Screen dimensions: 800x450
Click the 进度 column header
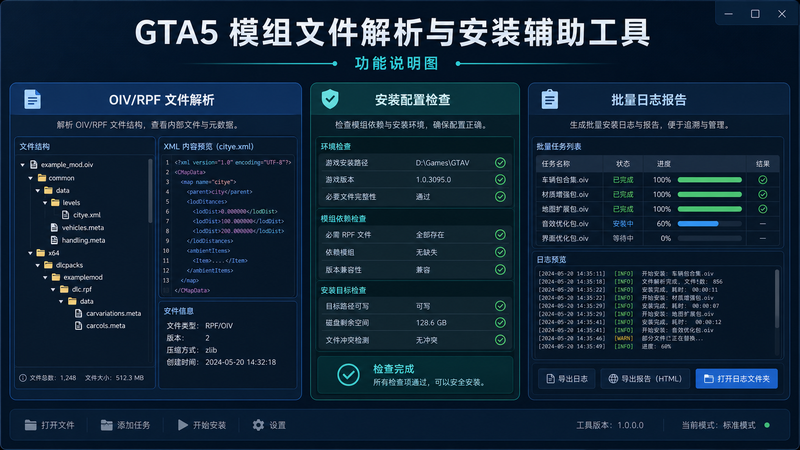coord(663,164)
